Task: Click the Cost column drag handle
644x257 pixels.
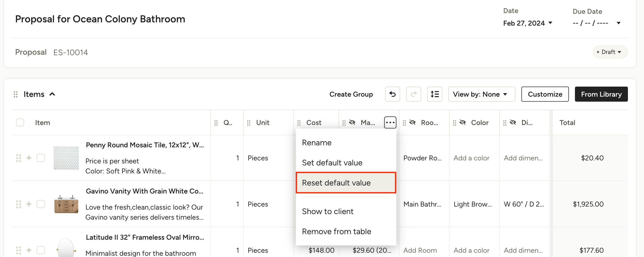Action: [x=299, y=123]
